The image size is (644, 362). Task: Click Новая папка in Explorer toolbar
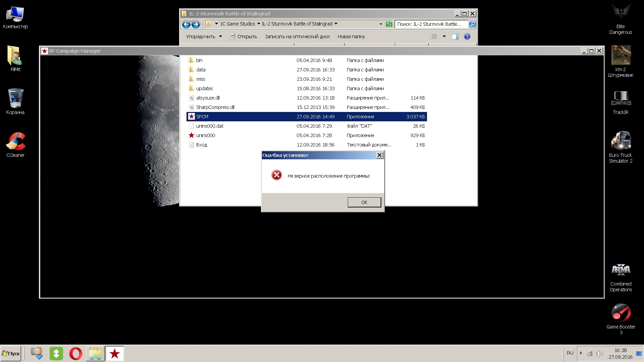[x=351, y=37]
